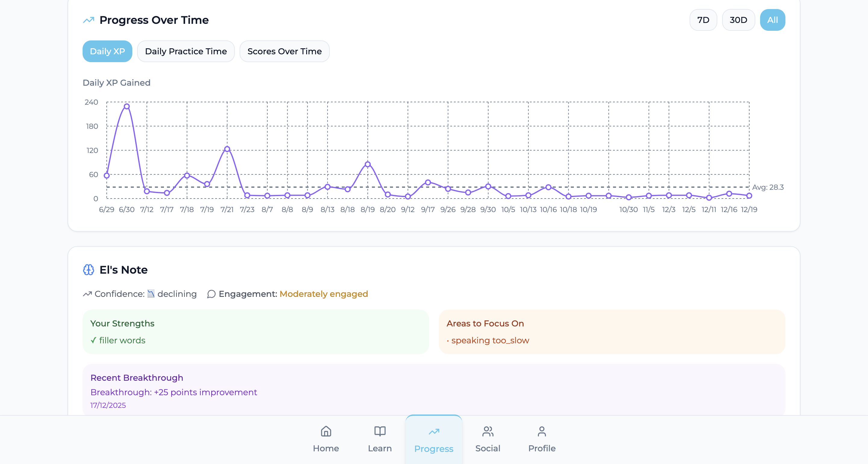The height and width of the screenshot is (464, 868).
Task: Show Scores Over Time chart
Action: 285,51
